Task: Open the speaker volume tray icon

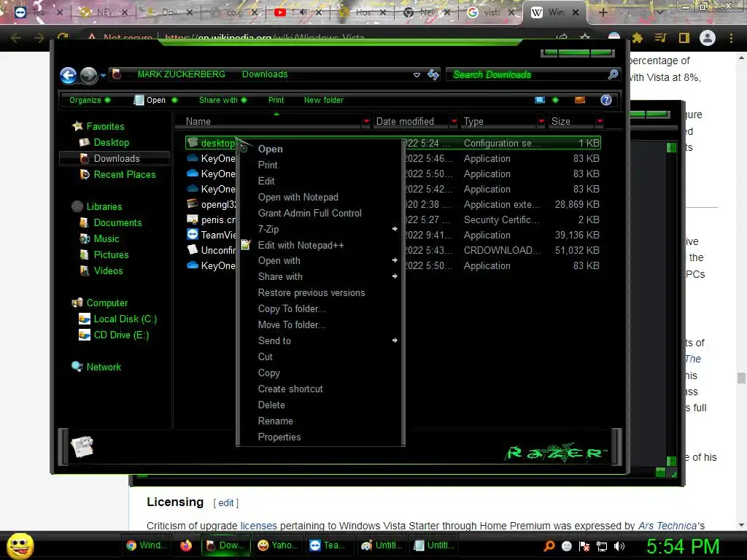Action: point(619,546)
